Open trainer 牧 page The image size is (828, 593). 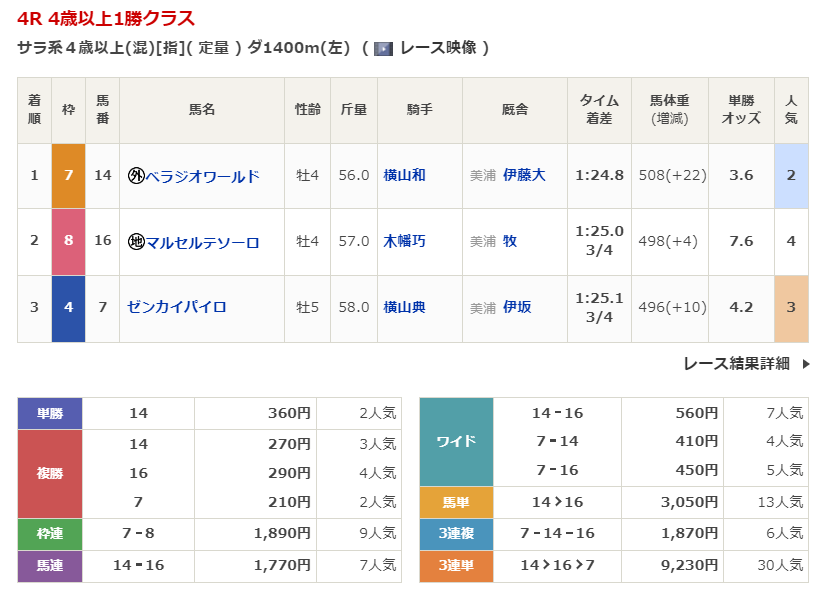(x=510, y=242)
